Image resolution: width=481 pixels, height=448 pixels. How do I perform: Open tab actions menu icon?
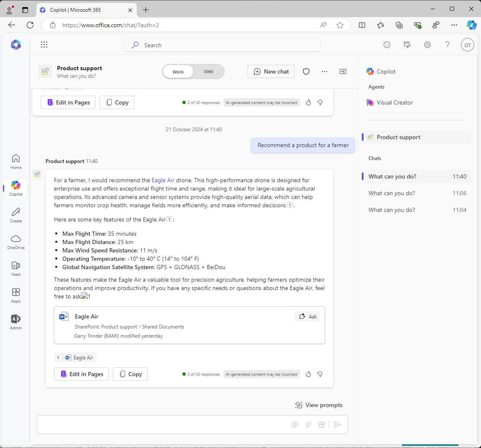(x=25, y=10)
